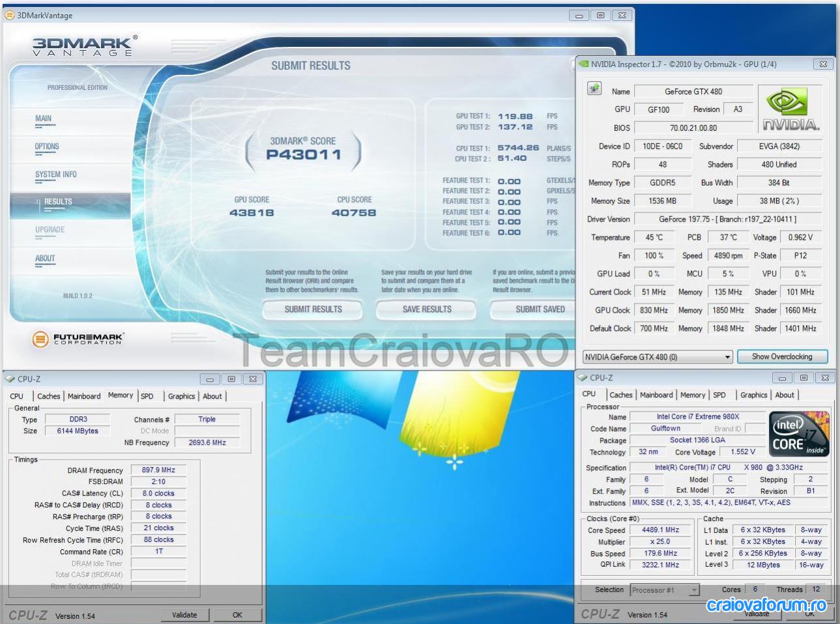Click Fan speed 4890 rpm value
This screenshot has width=840, height=624.
click(x=727, y=256)
